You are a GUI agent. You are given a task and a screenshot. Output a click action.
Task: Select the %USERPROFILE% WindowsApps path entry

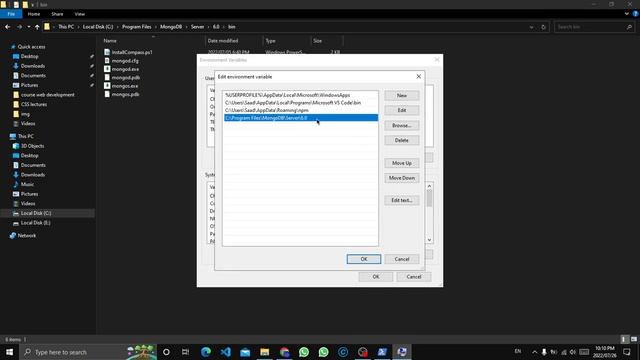pyautogui.click(x=301, y=95)
